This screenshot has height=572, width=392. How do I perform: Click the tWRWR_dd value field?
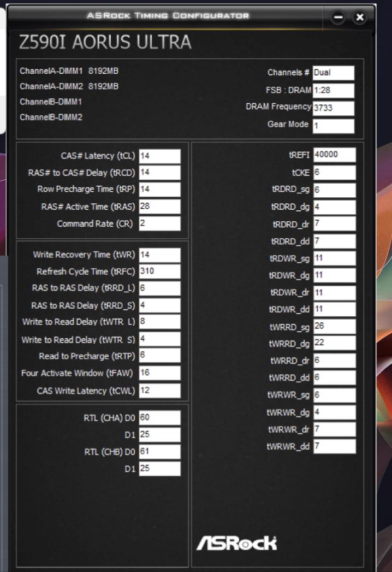point(335,446)
